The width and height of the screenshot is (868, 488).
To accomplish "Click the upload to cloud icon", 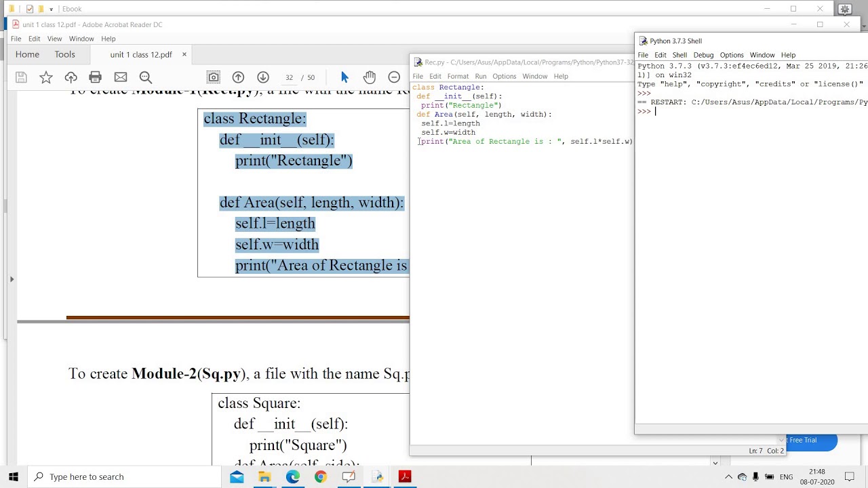I will [x=71, y=77].
